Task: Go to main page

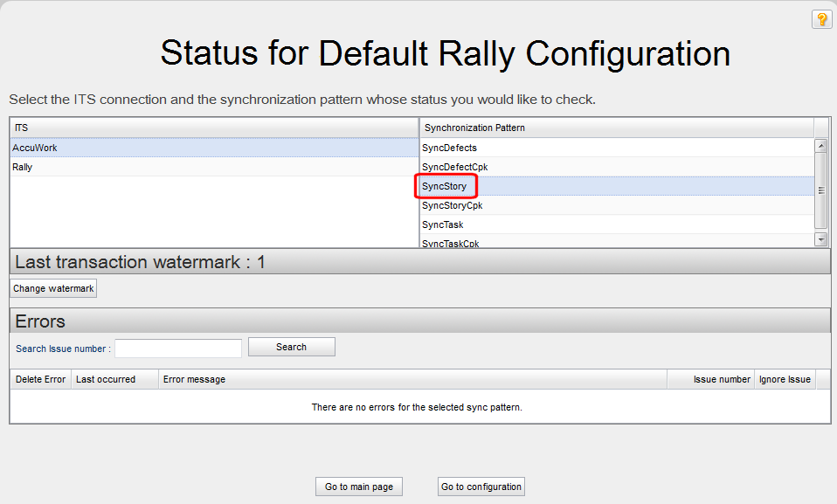Action: [x=359, y=487]
